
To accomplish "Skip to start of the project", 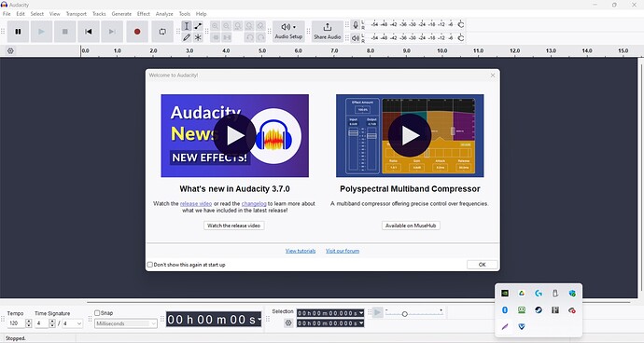I will 89,32.
